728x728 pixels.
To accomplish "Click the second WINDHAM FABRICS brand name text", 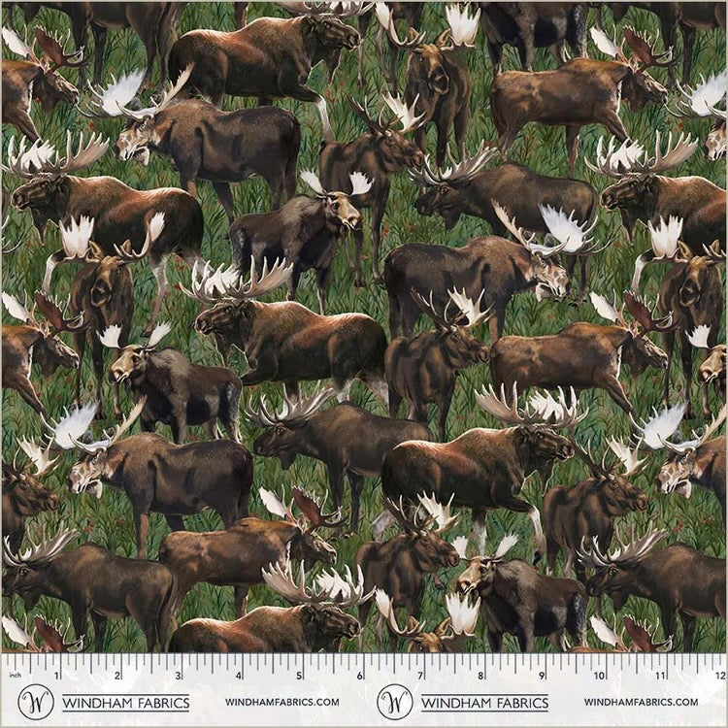I will point(485,702).
